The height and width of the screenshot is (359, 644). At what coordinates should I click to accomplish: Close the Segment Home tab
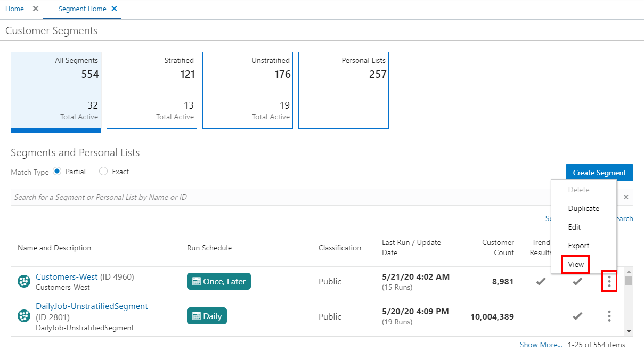click(x=115, y=9)
